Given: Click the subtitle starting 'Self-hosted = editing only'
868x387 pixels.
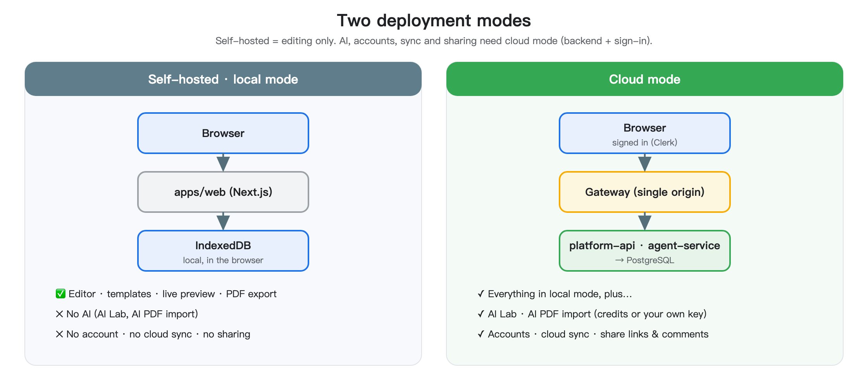Looking at the screenshot, I should click(x=434, y=41).
